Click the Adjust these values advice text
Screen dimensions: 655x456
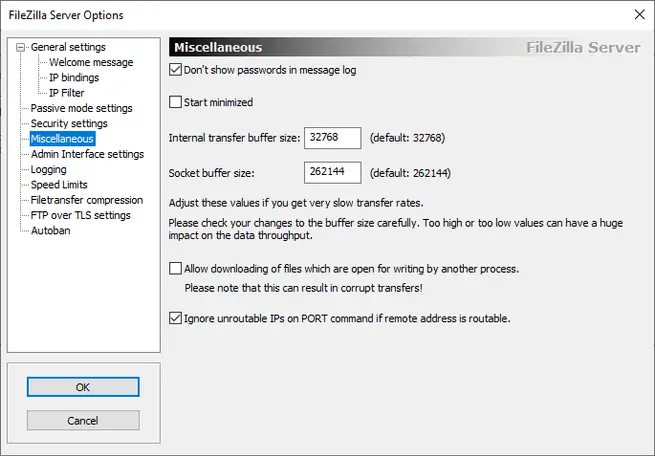coord(296,203)
